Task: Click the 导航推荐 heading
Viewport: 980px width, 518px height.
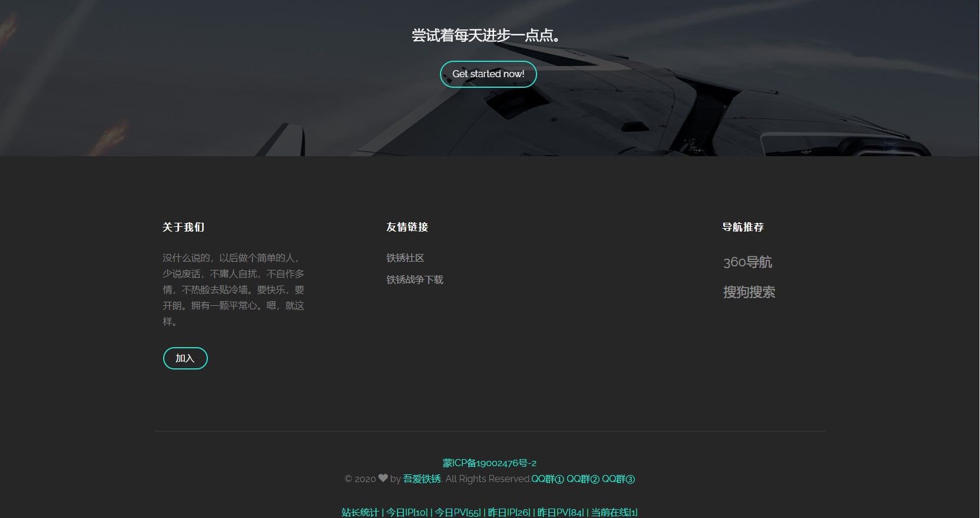Action: click(x=743, y=227)
